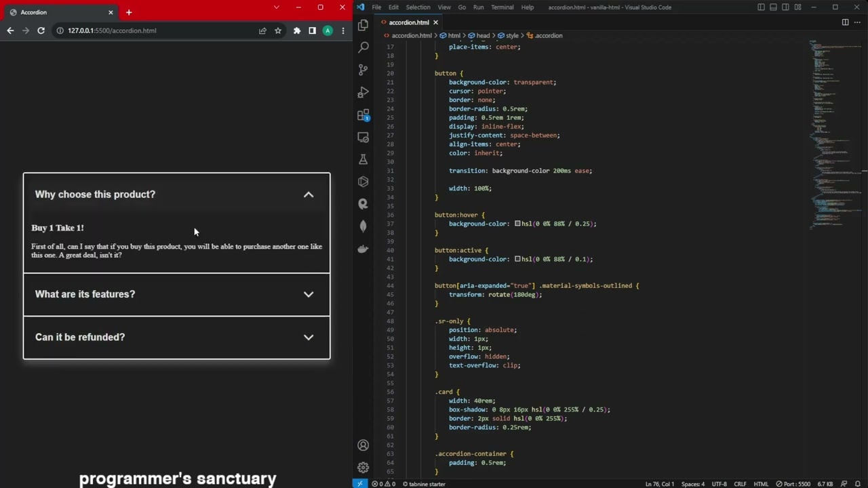868x488 pixels.
Task: Close the Accordion browser tab
Action: (x=111, y=12)
